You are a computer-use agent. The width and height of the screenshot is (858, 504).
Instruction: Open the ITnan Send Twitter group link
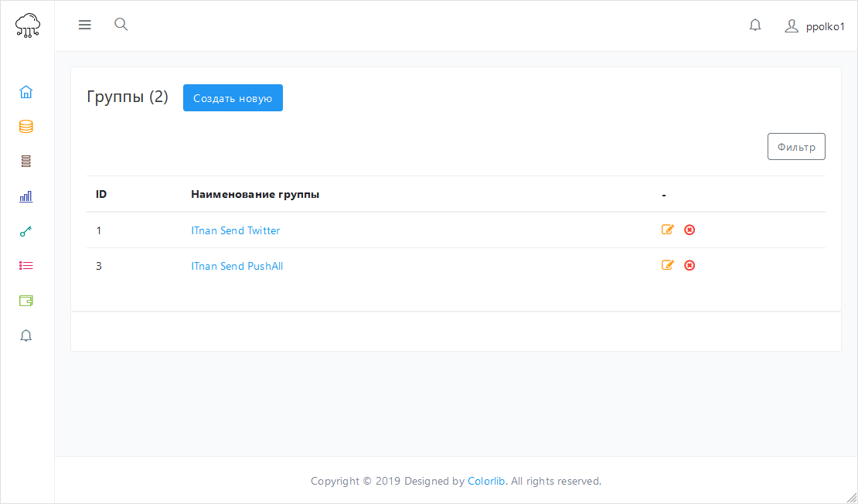coord(236,230)
